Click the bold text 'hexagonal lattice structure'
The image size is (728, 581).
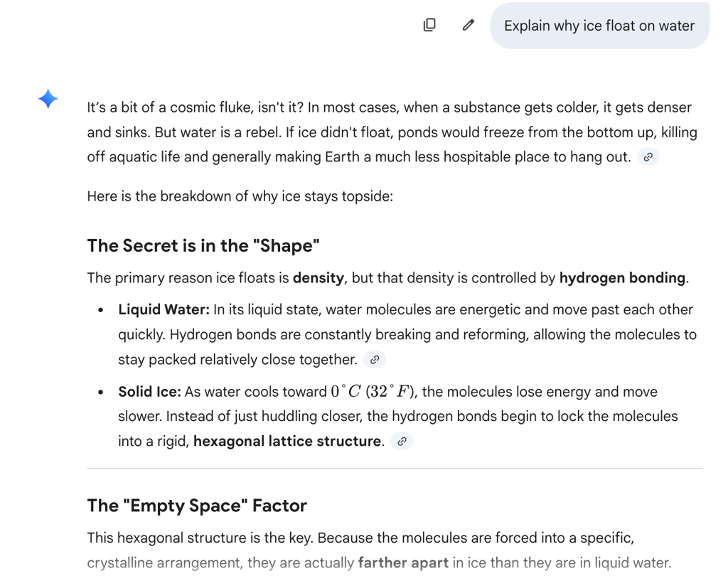[x=287, y=441]
